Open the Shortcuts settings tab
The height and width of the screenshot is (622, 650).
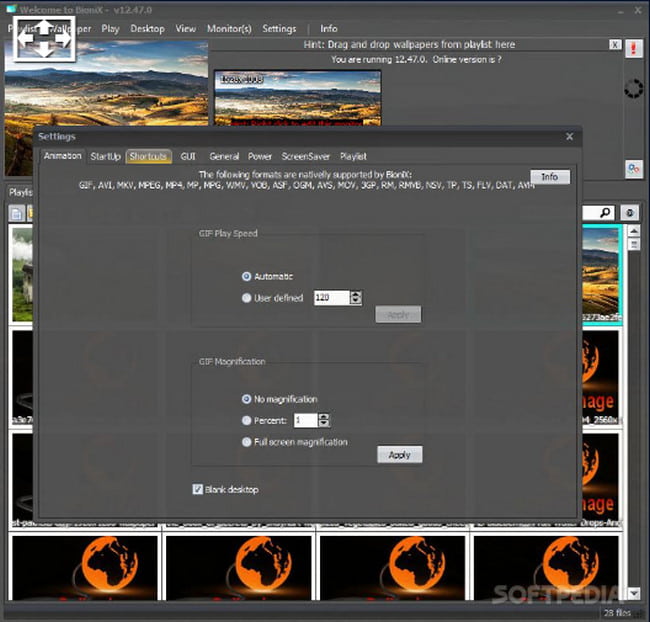(x=149, y=157)
